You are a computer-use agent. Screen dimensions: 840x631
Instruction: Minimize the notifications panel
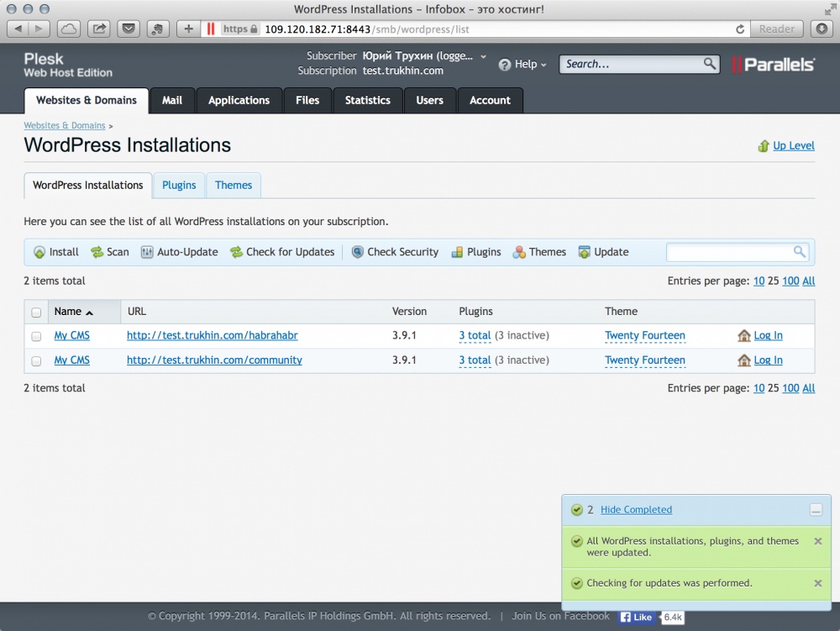(816, 510)
